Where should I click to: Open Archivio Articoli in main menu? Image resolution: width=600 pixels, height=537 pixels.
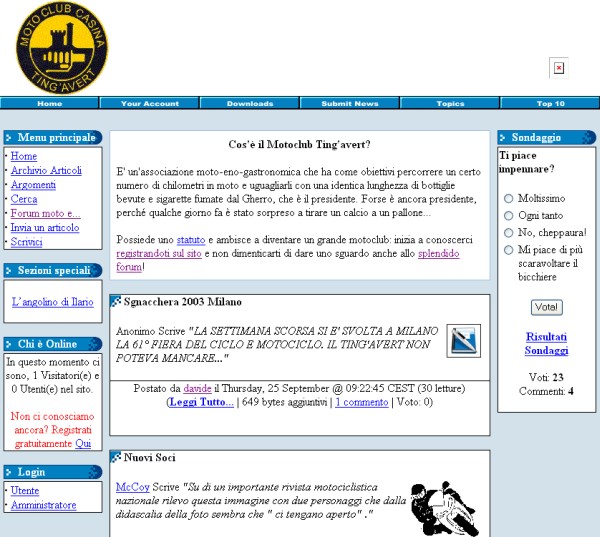45,171
